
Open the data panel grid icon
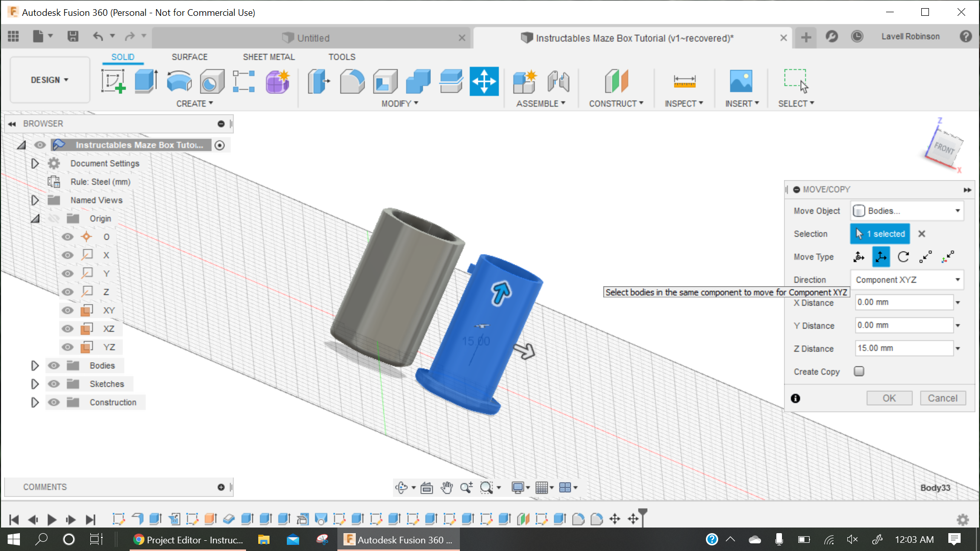click(x=13, y=36)
